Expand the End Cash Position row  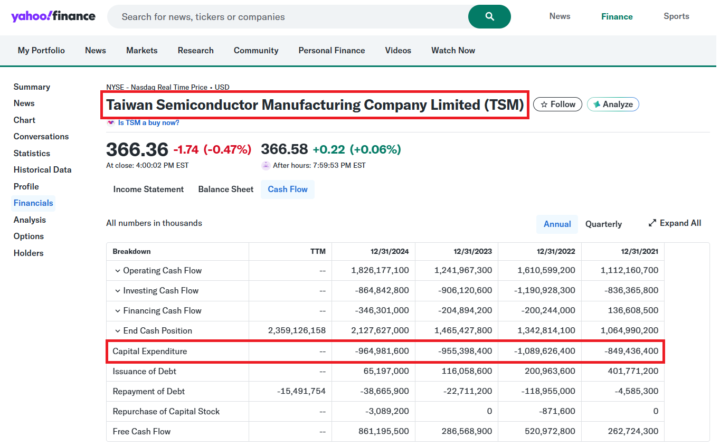coord(118,331)
